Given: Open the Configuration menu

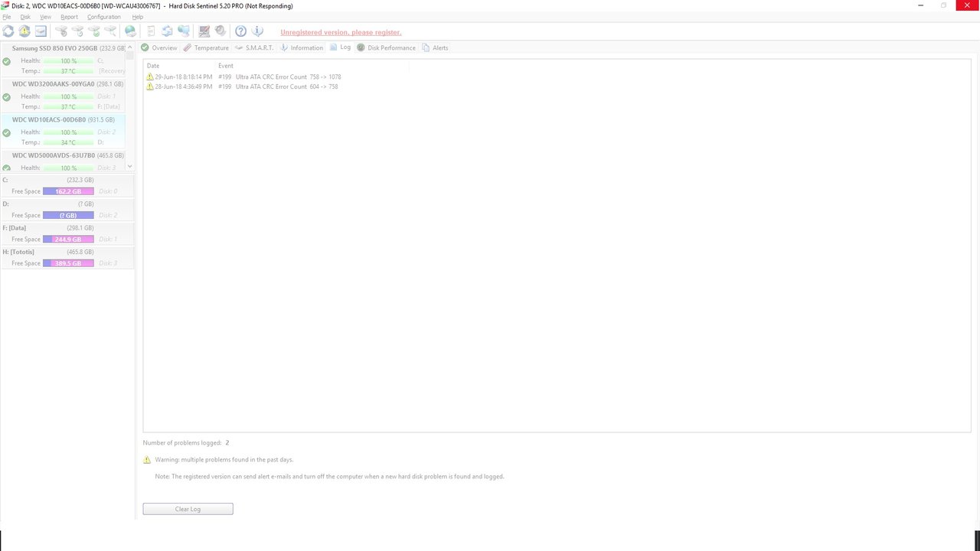Looking at the screenshot, I should (103, 17).
